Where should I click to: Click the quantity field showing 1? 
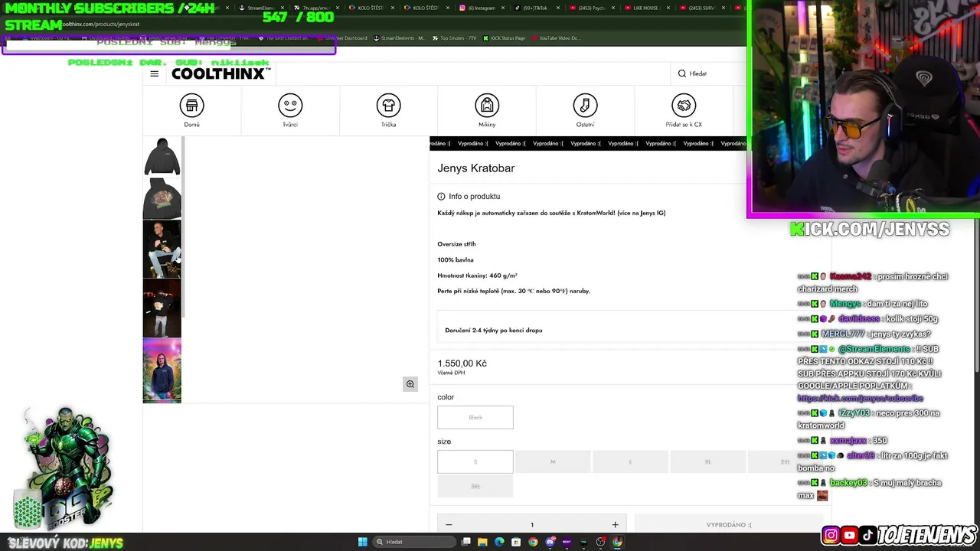point(531,524)
